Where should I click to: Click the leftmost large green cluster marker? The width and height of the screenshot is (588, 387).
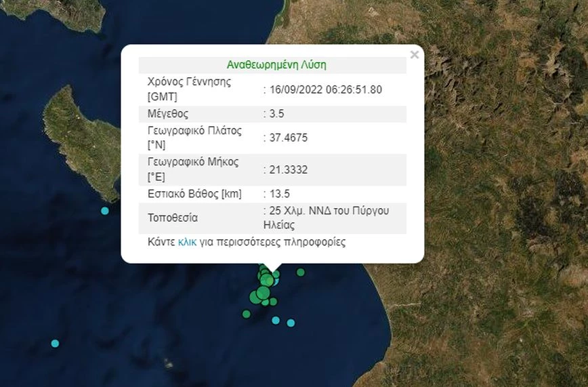point(255,296)
